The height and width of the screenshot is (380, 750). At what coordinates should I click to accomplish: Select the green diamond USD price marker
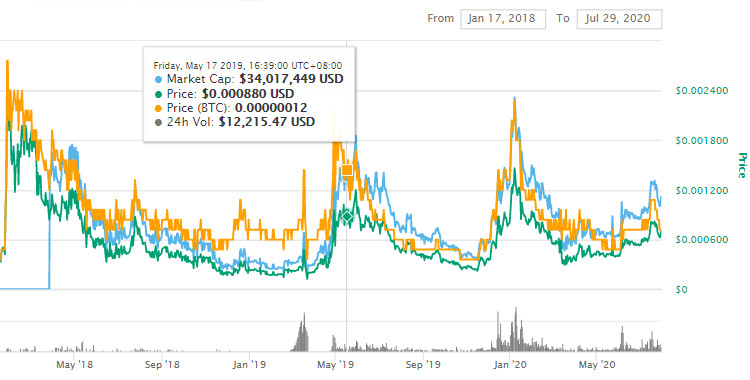click(347, 216)
